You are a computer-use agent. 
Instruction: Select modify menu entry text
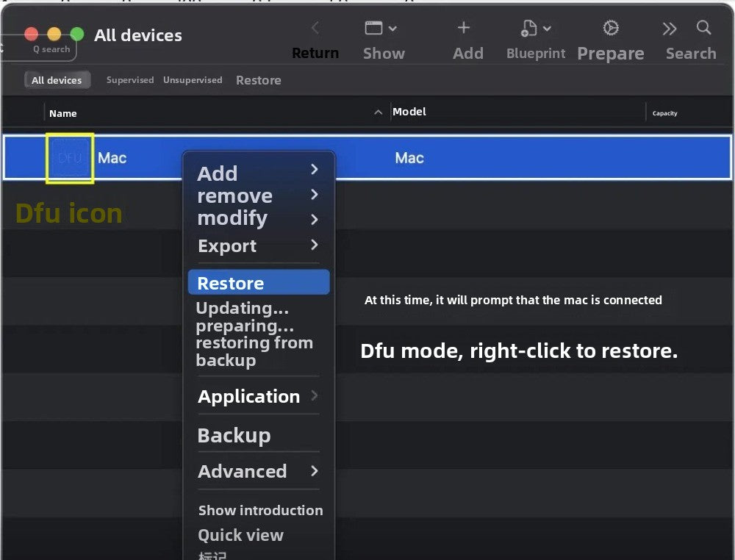pos(232,219)
